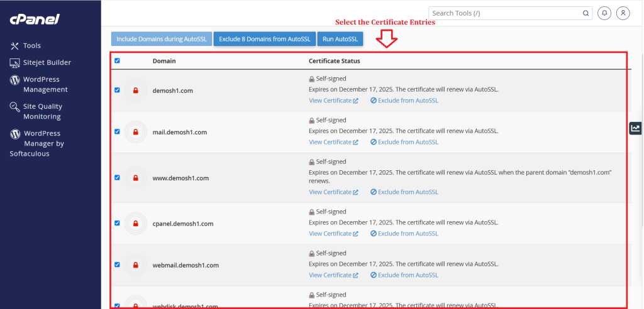Select the mail.demosh1.com domain name

[179, 132]
